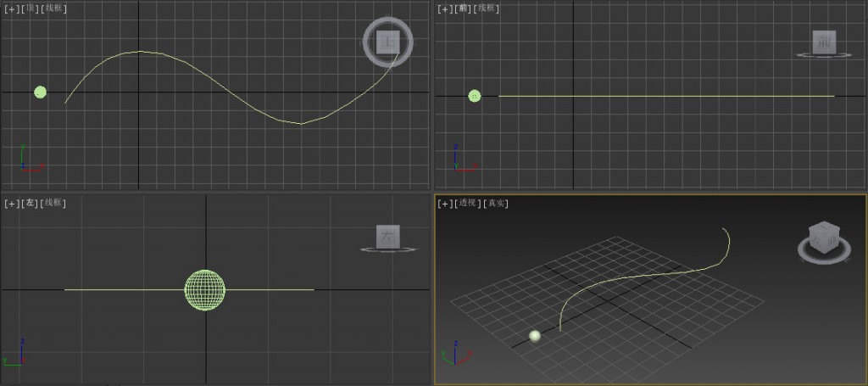This screenshot has width=868, height=386.
Task: Click the 上 face of the Top ViewCube
Action: pos(388,42)
